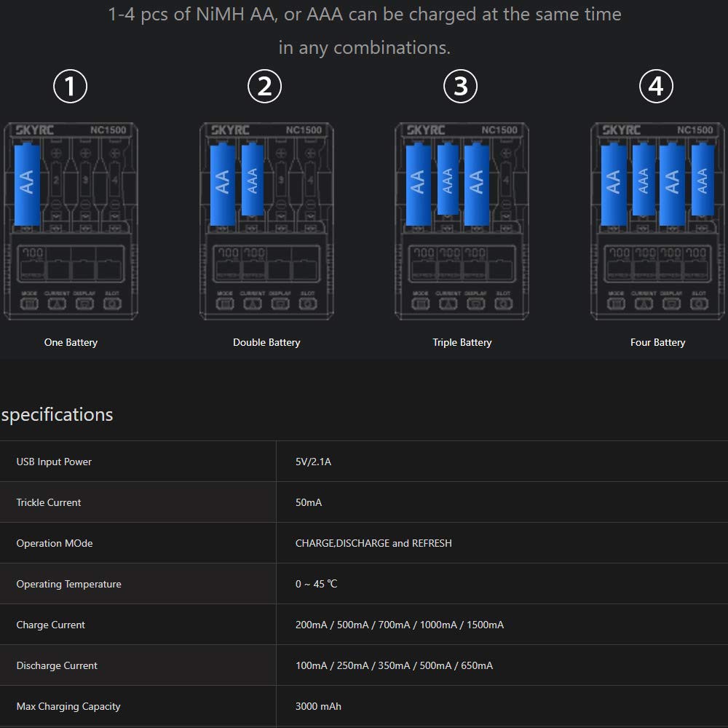Select the Double Battery caption

coord(266,342)
